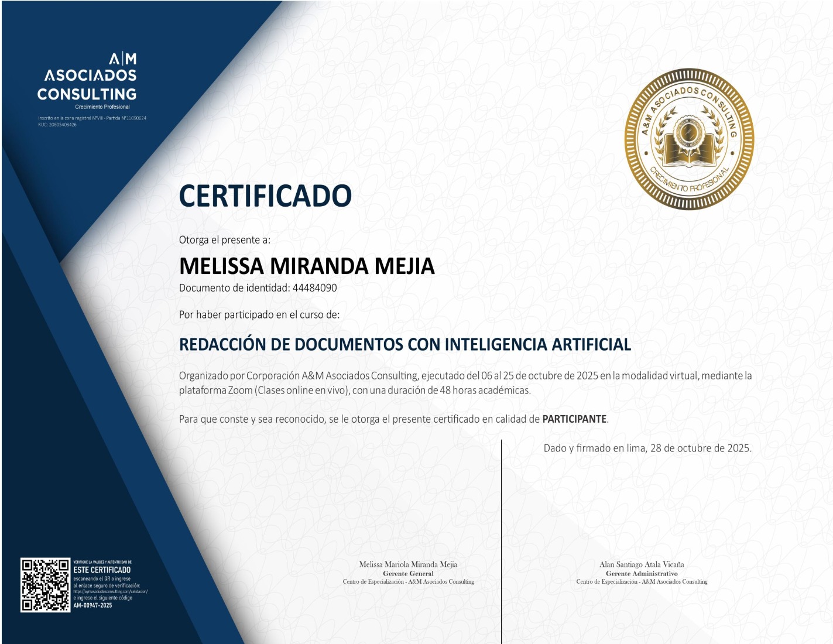
Task: Click the CERTIFICADO heading
Action: point(265,196)
